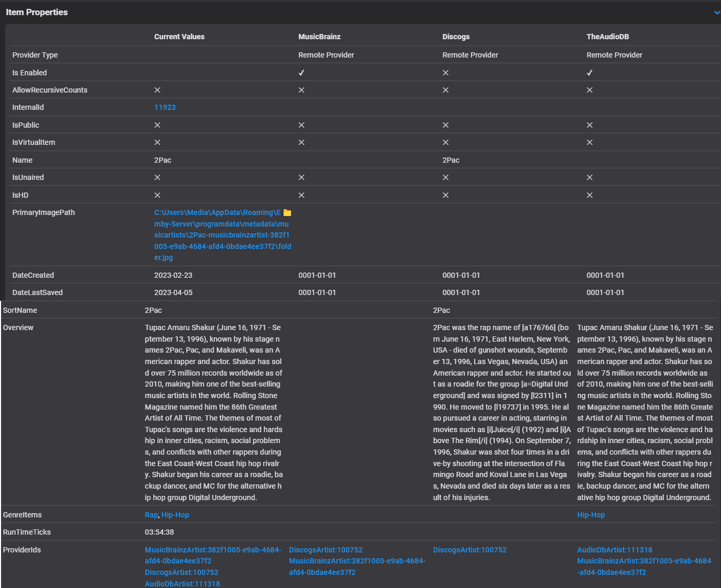
Task: Click the Item Properties heading
Action: coord(37,12)
